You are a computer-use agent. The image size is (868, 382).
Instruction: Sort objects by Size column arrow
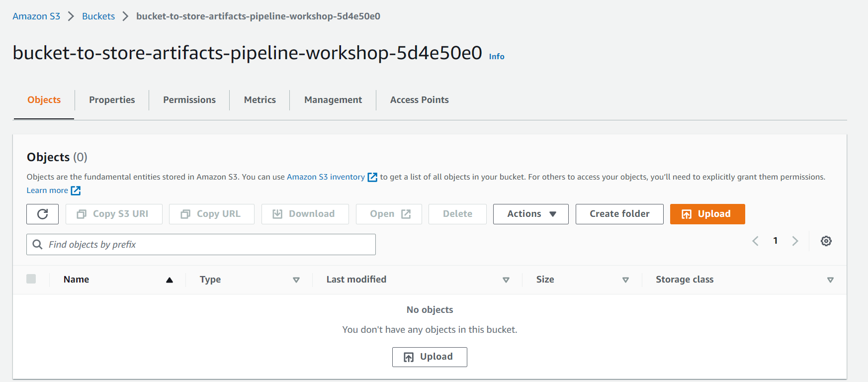coord(625,280)
